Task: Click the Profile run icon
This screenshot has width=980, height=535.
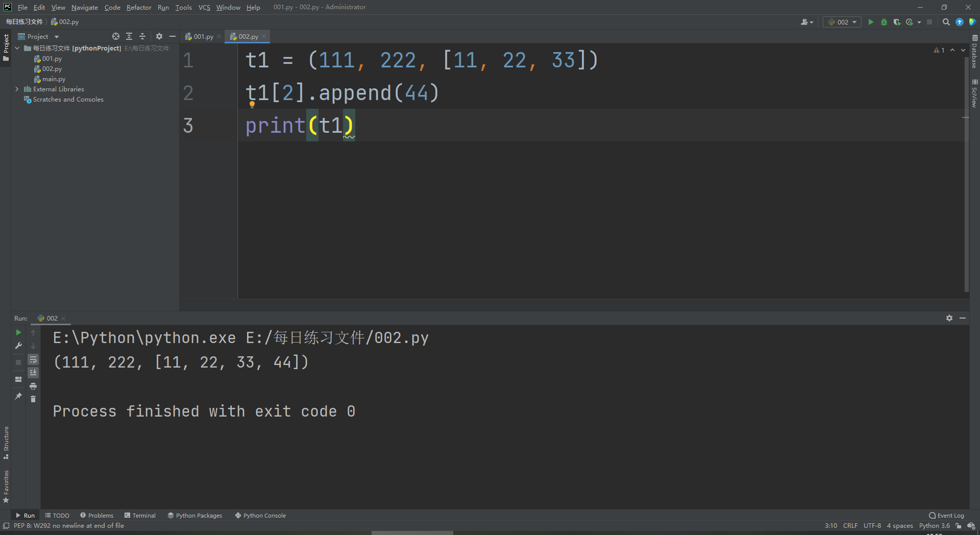Action: pyautogui.click(x=910, y=22)
